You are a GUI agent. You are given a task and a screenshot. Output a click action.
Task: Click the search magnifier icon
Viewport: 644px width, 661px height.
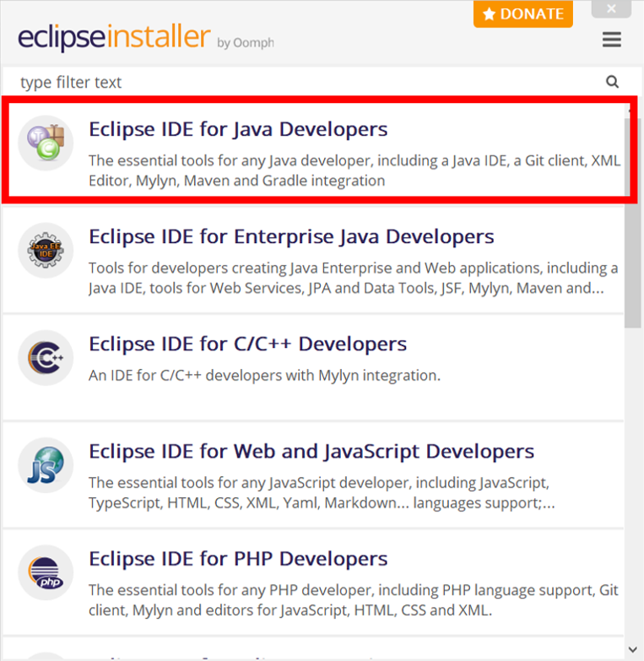click(613, 82)
